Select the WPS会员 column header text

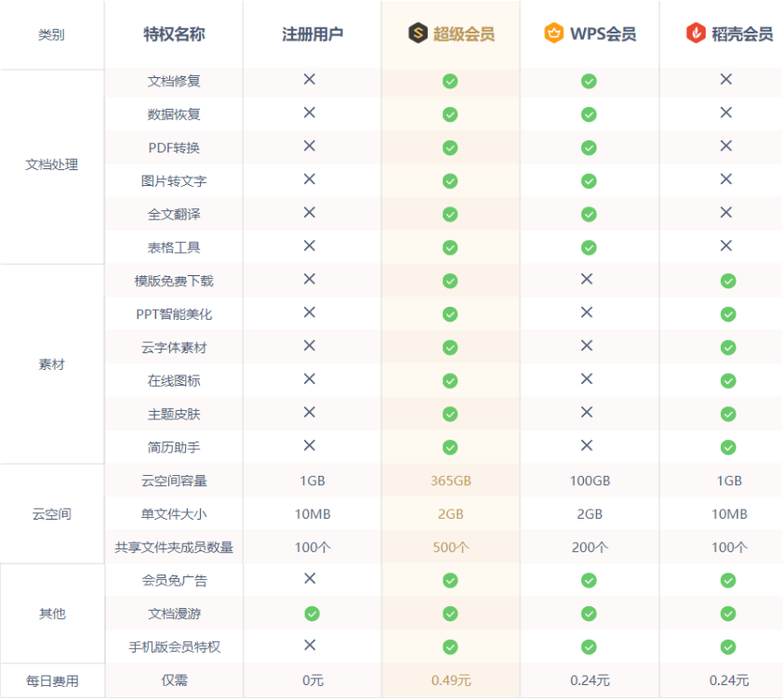coord(603,34)
